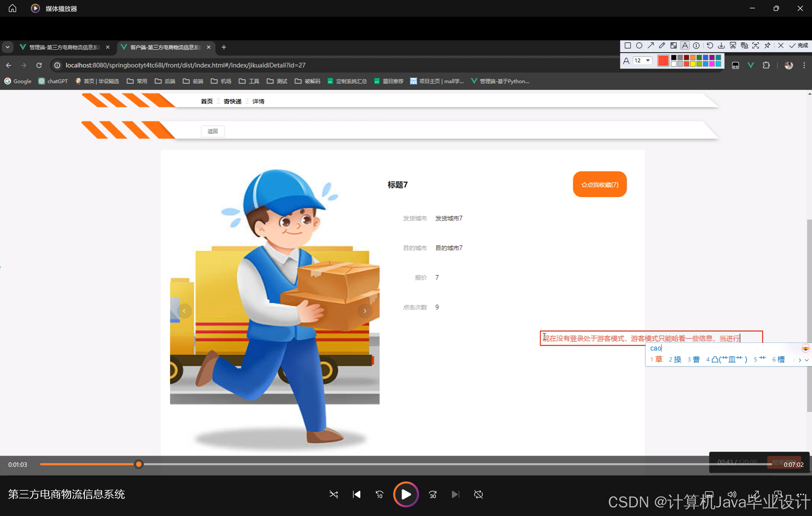Open the 工具 bookmarks folder
This screenshot has height=516, width=812.
(249, 81)
